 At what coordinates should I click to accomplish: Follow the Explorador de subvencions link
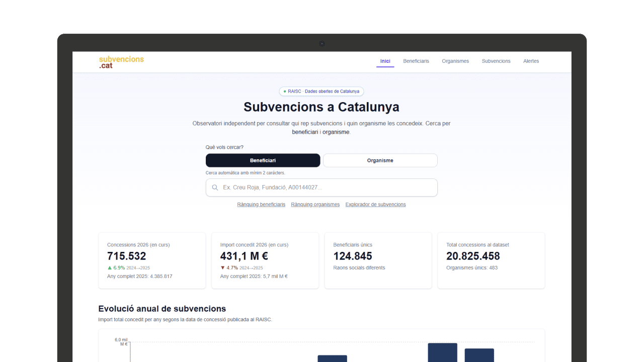[375, 205]
